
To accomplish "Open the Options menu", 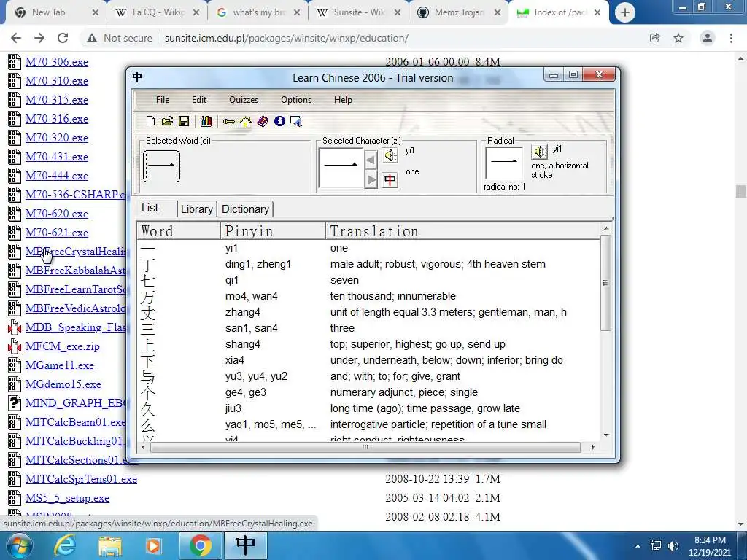I will tap(296, 99).
